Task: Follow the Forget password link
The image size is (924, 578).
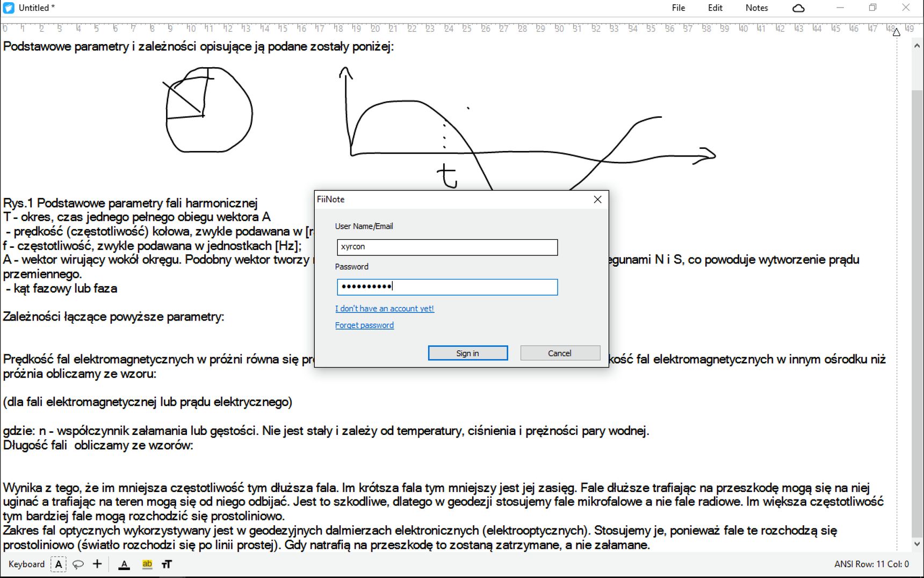Action: (x=364, y=325)
